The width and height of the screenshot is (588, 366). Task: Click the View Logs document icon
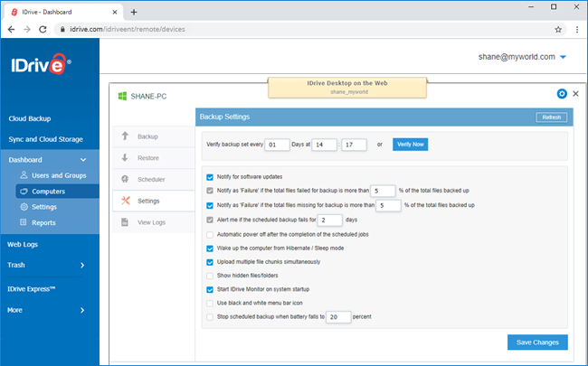tap(125, 222)
